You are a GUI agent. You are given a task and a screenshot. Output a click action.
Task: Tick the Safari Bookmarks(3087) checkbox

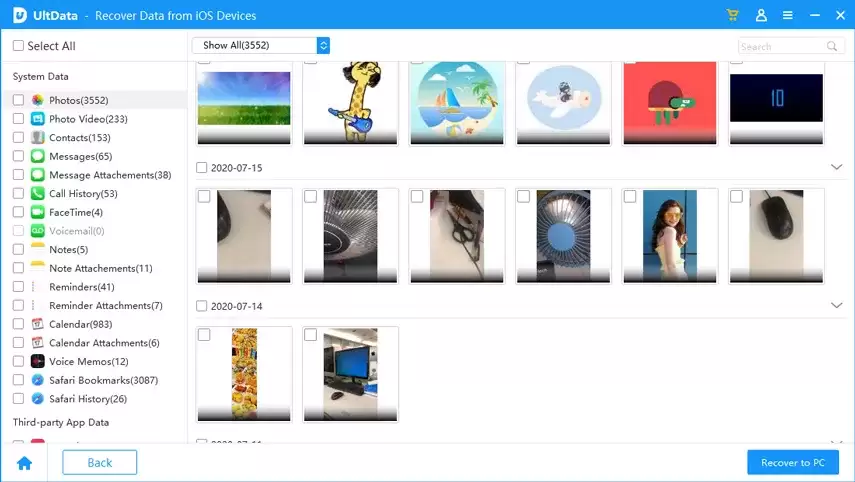tap(18, 379)
